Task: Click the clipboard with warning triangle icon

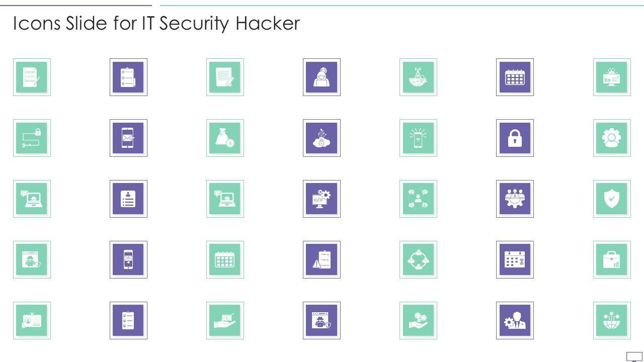Action: point(321,259)
